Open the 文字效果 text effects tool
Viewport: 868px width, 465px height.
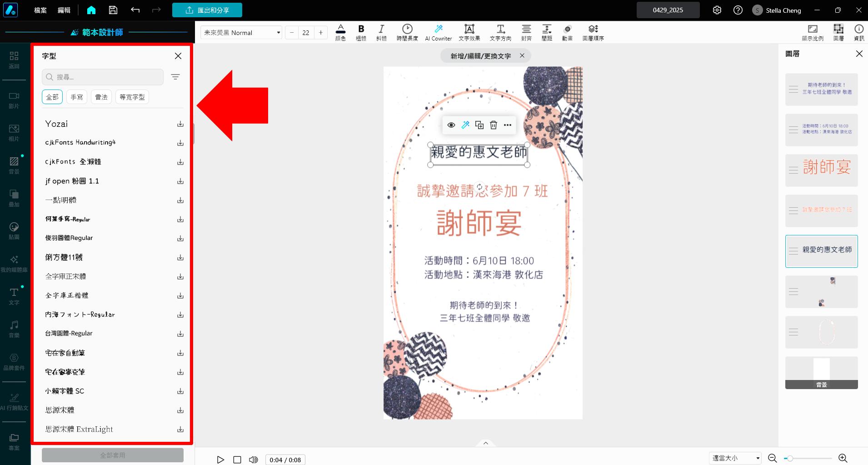pos(469,32)
